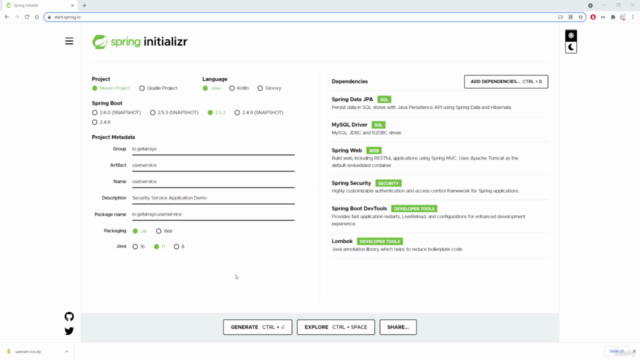The height and width of the screenshot is (360, 640).
Task: Click the Share button
Action: coord(398,327)
